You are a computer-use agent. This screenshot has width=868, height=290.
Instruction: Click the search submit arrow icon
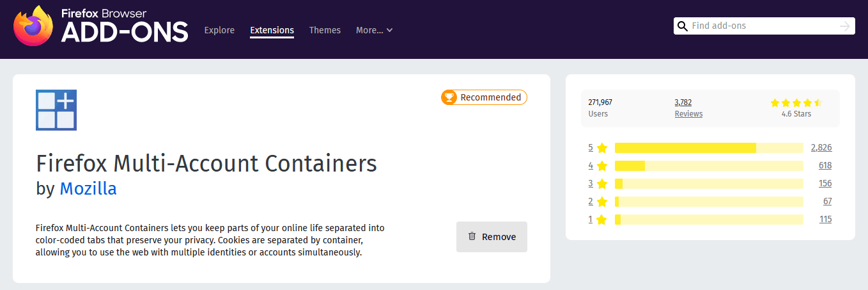tap(845, 26)
